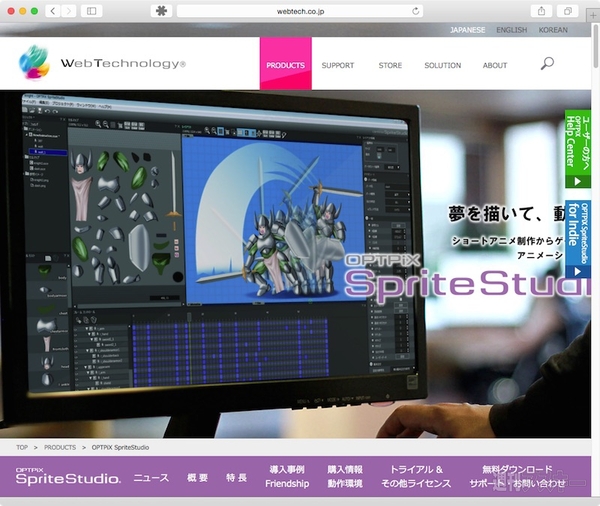The height and width of the screenshot is (506, 600).
Task: Open the site search magnifier icon
Action: (x=547, y=64)
